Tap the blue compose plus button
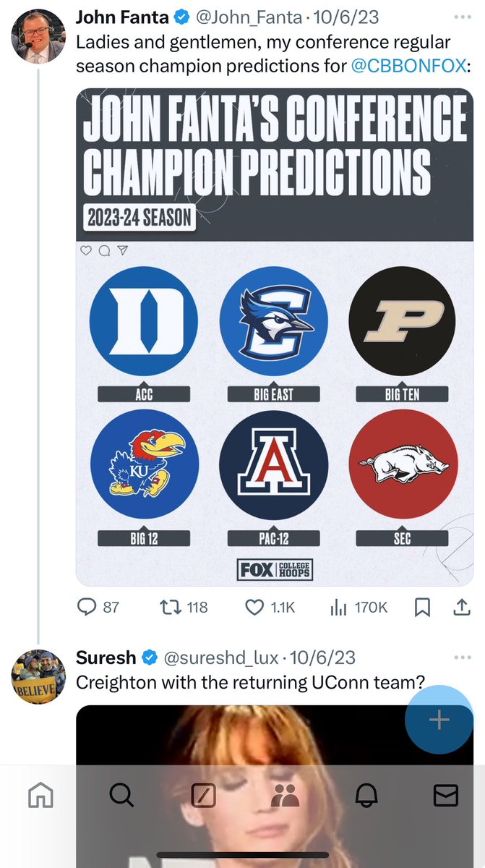Screen dimensions: 485x868 439,720
